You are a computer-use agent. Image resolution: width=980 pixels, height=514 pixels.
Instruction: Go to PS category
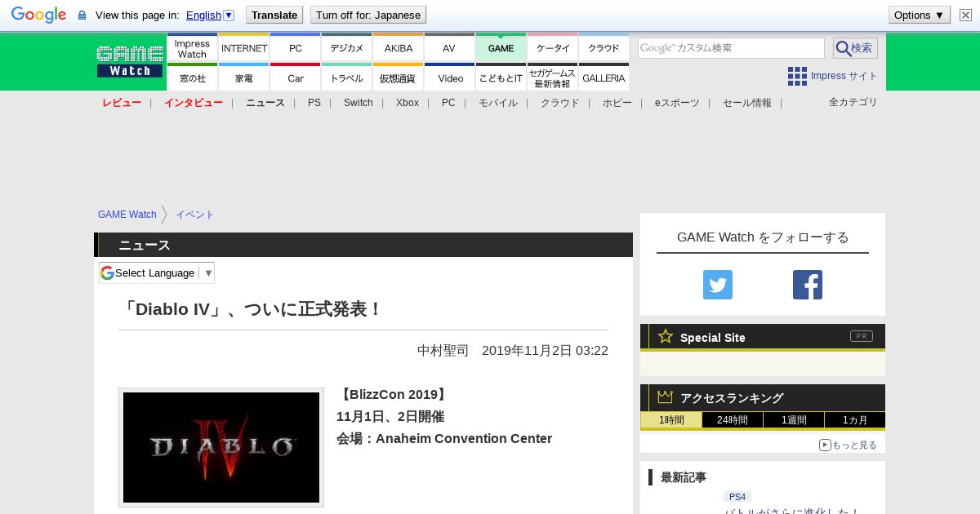[x=314, y=103]
